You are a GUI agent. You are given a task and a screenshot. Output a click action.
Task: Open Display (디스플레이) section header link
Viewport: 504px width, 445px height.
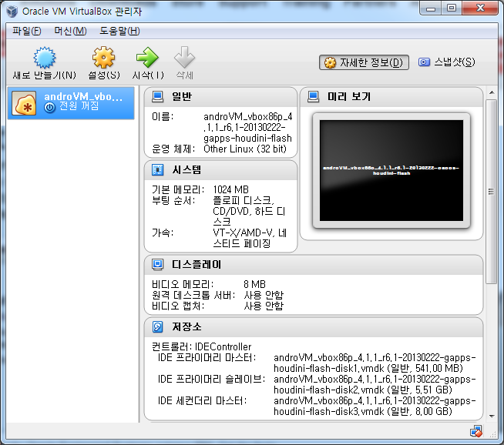(197, 264)
